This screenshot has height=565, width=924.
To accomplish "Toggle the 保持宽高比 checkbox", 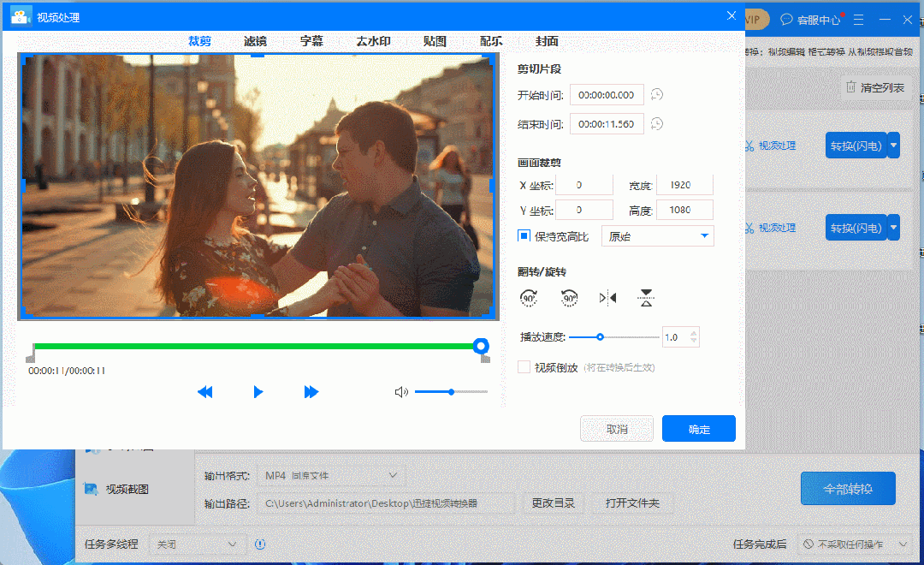I will point(524,236).
